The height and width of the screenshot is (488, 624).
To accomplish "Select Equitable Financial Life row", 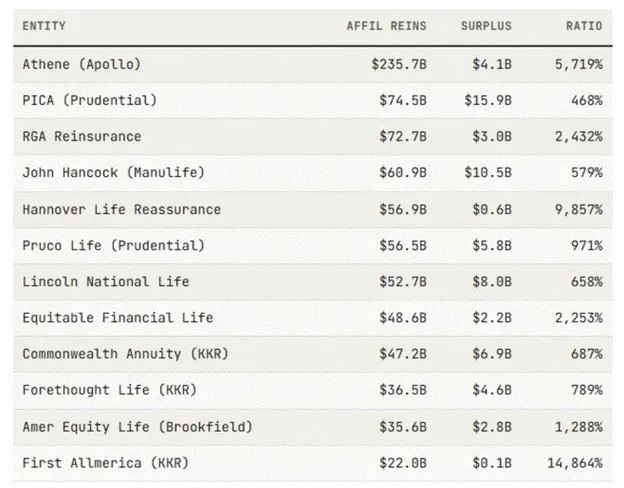I will pos(312,318).
